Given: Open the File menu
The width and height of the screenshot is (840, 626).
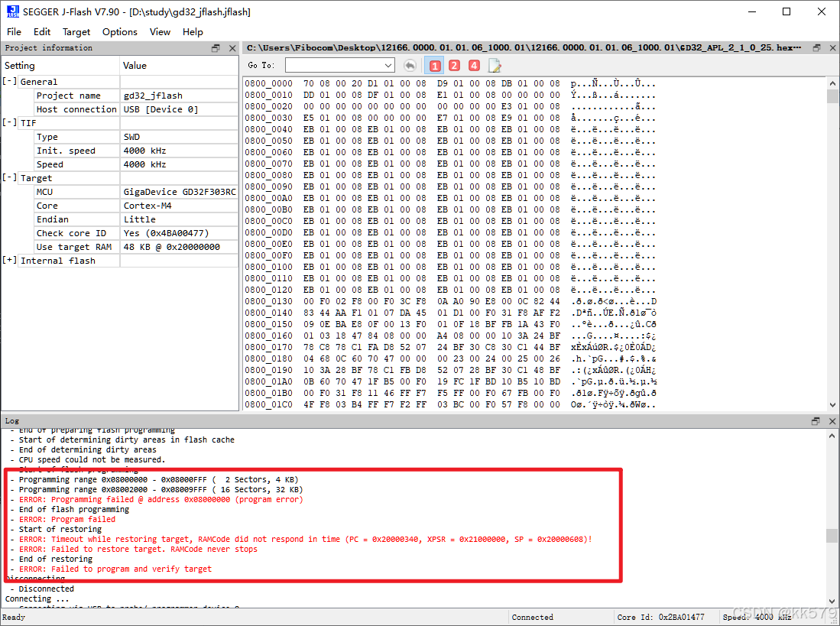Looking at the screenshot, I should click(x=14, y=31).
